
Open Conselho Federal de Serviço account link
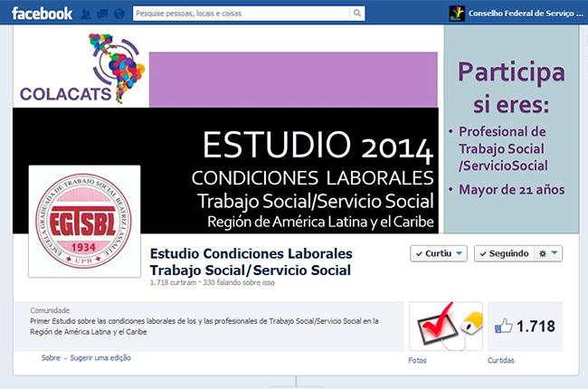pyautogui.click(x=526, y=14)
